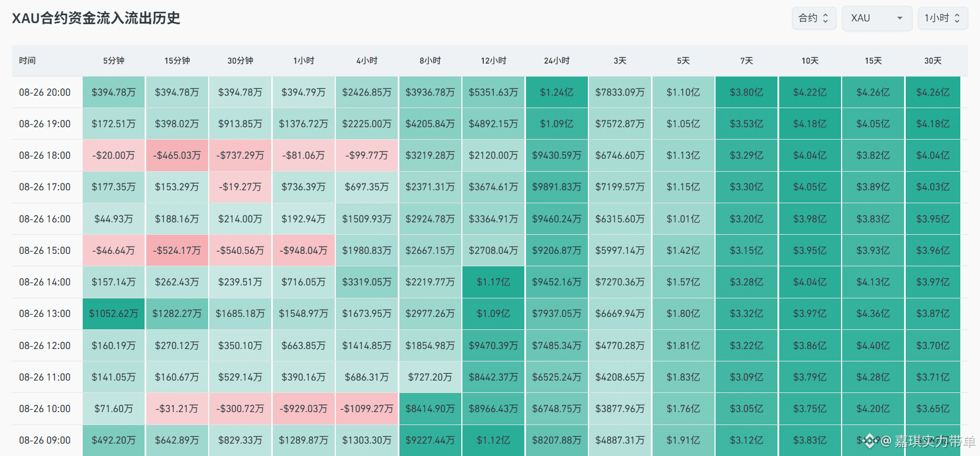The image size is (980, 456).
Task: Select the 08-26 16:00 row label
Action: point(45,219)
